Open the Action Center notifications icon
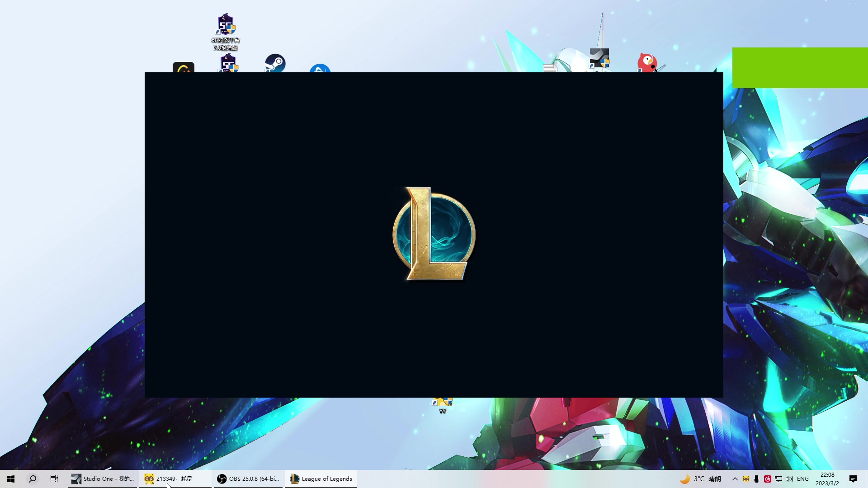The image size is (868, 488). (x=853, y=479)
